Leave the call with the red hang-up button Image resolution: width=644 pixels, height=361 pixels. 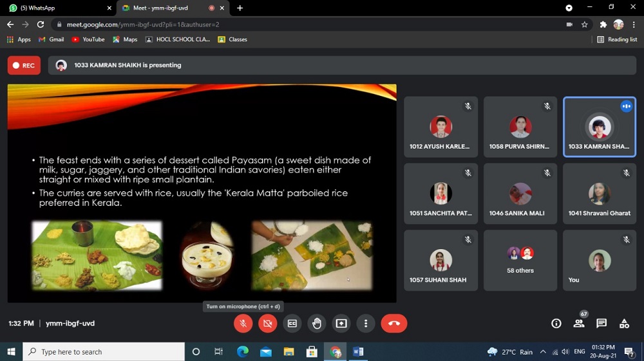[x=393, y=323]
